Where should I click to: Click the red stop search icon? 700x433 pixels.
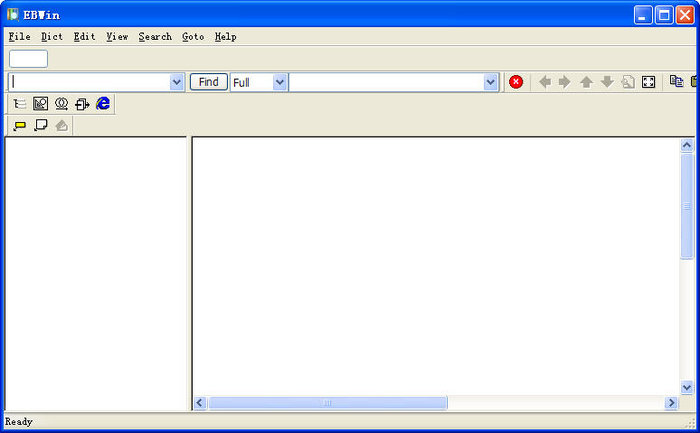pyautogui.click(x=516, y=82)
